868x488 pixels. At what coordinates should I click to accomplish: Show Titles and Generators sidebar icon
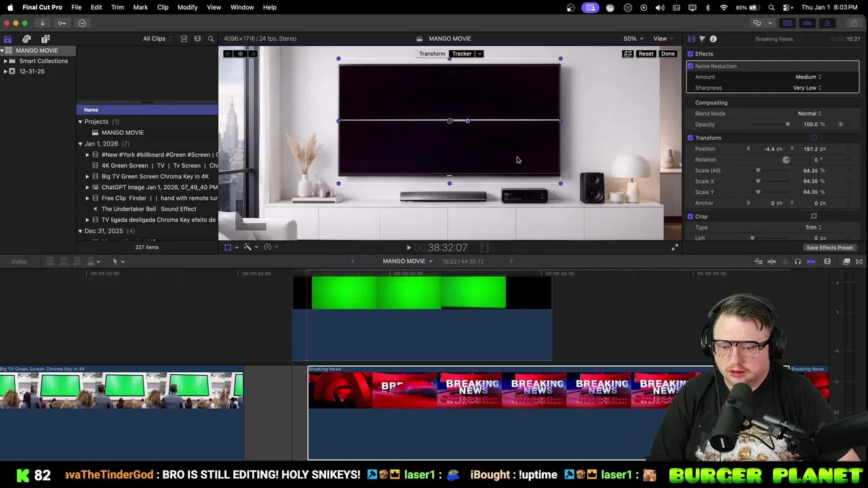click(45, 39)
